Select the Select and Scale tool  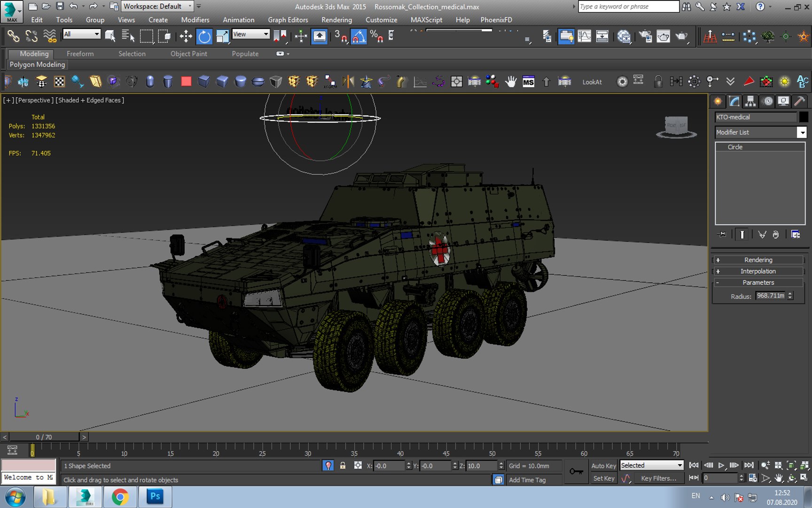222,36
